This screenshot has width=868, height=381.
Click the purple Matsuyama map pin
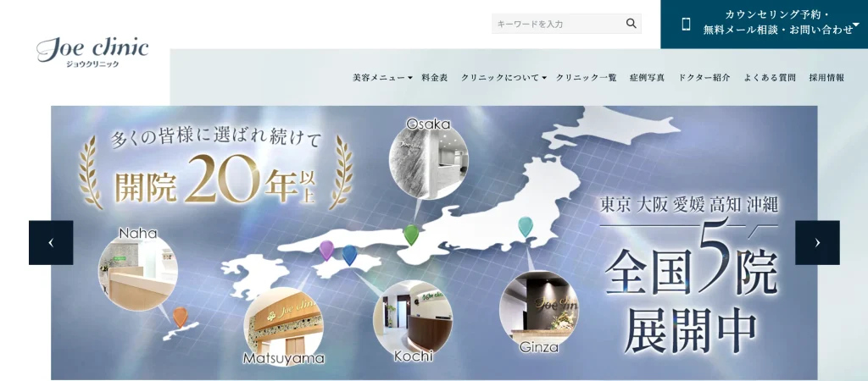pyautogui.click(x=326, y=250)
